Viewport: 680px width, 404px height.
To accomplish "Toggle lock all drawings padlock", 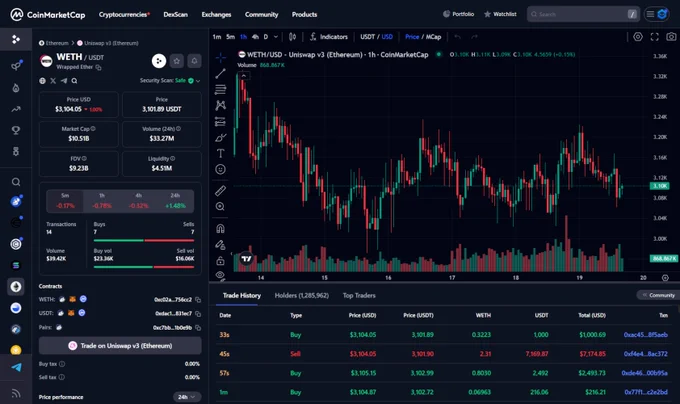I will 220,261.
